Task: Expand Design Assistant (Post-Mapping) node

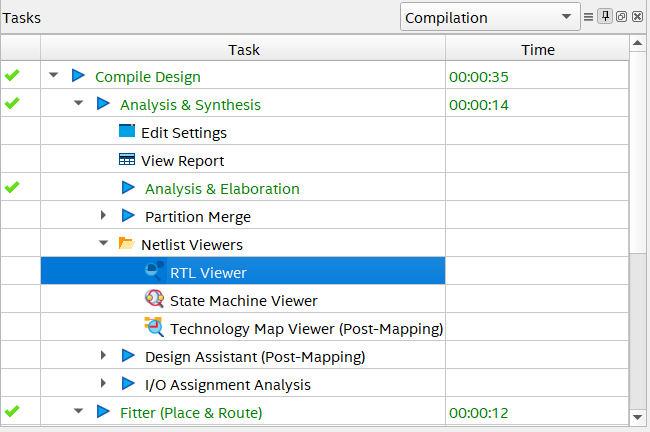Action: click(x=103, y=356)
